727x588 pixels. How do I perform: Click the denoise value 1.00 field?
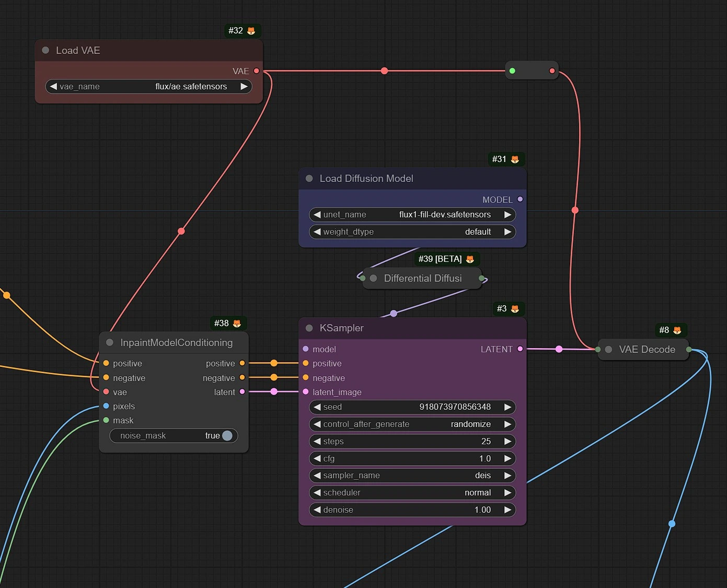[412, 510]
